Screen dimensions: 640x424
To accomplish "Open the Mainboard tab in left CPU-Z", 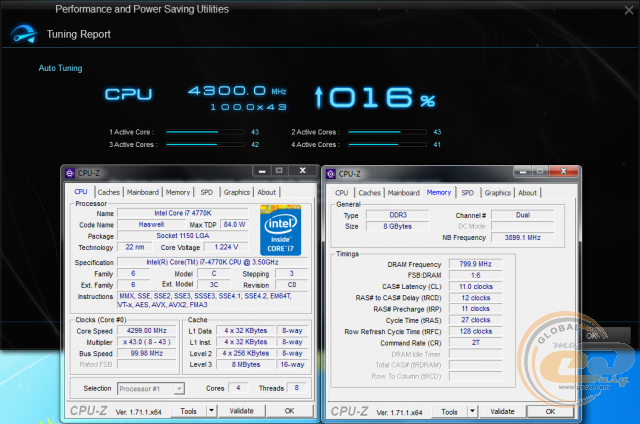I will [x=142, y=192].
